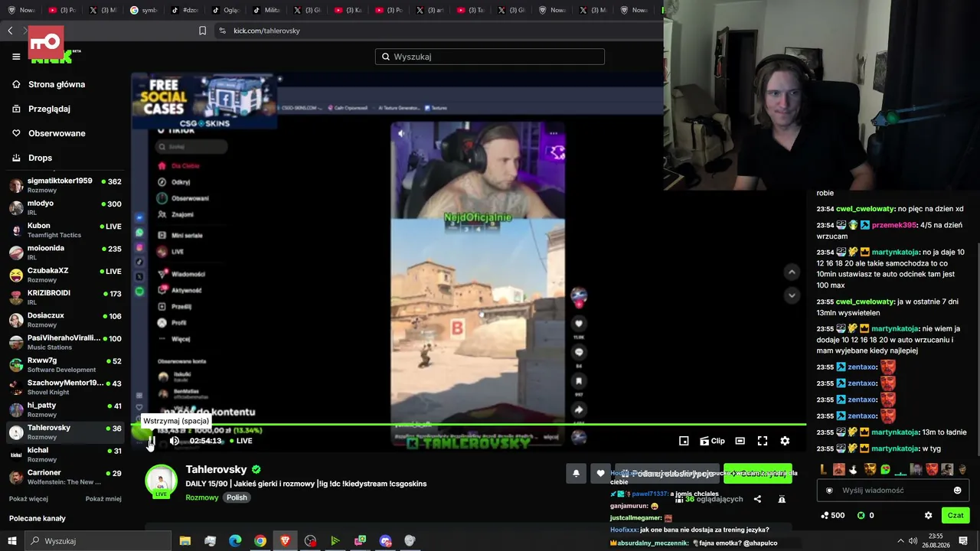
Task: Toggle the heart follow button for Tahlerovsky
Action: coord(600,474)
